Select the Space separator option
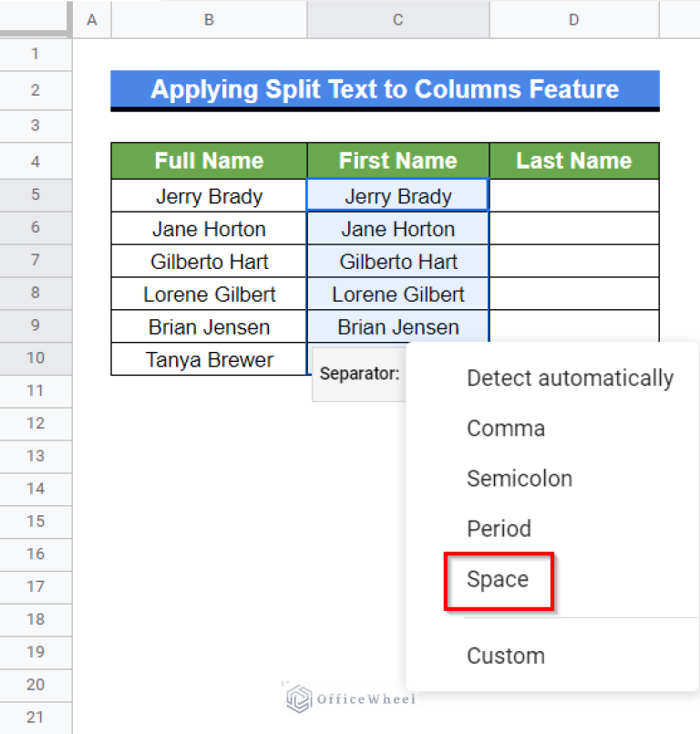The image size is (700, 734). point(498,579)
